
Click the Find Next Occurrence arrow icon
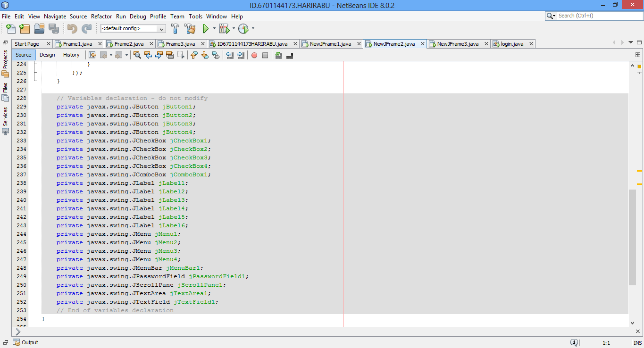point(159,55)
